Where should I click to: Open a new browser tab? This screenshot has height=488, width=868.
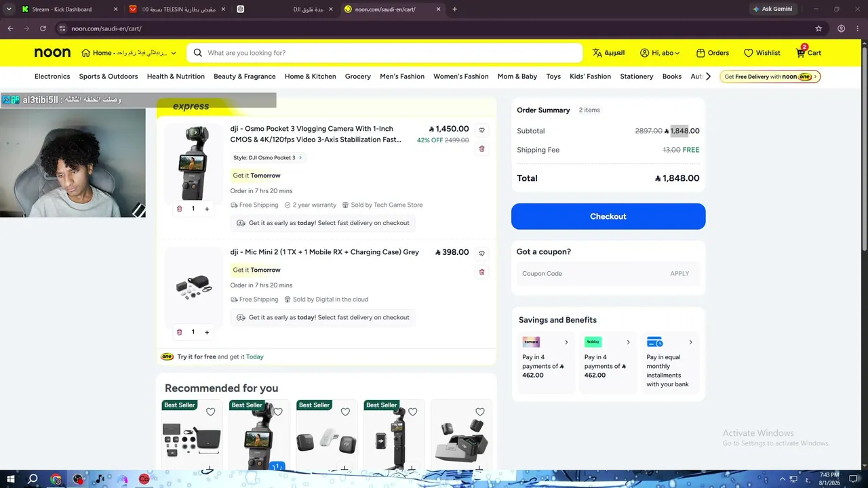point(454,9)
